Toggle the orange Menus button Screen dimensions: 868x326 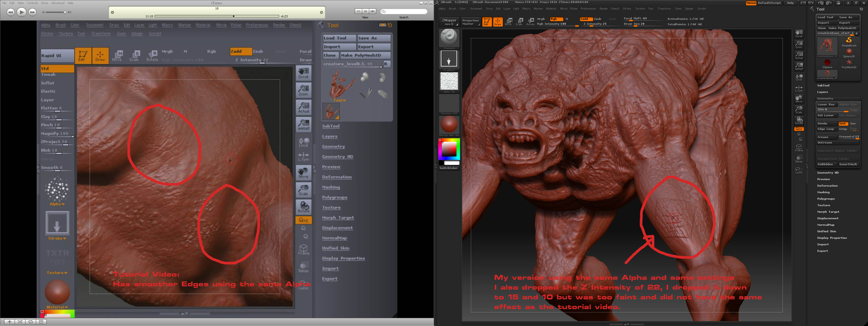(x=751, y=3)
